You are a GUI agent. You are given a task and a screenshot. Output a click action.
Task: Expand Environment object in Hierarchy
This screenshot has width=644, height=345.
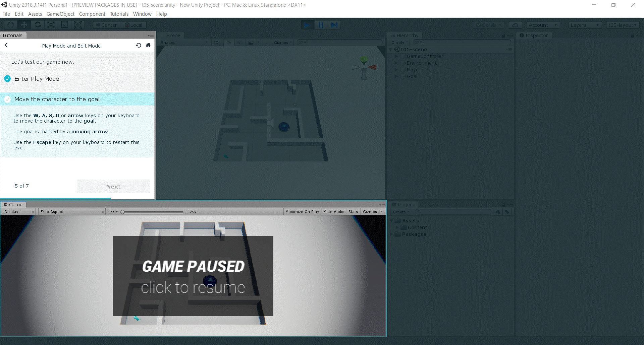point(396,63)
